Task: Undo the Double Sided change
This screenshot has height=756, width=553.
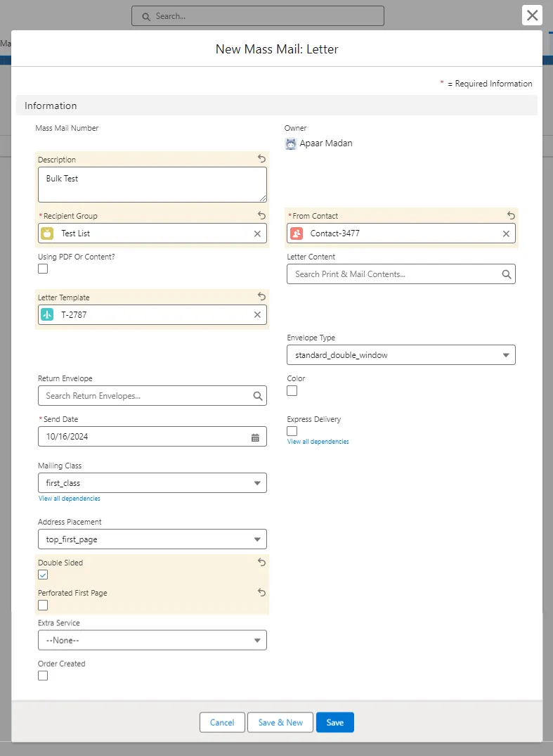Action: tap(261, 563)
